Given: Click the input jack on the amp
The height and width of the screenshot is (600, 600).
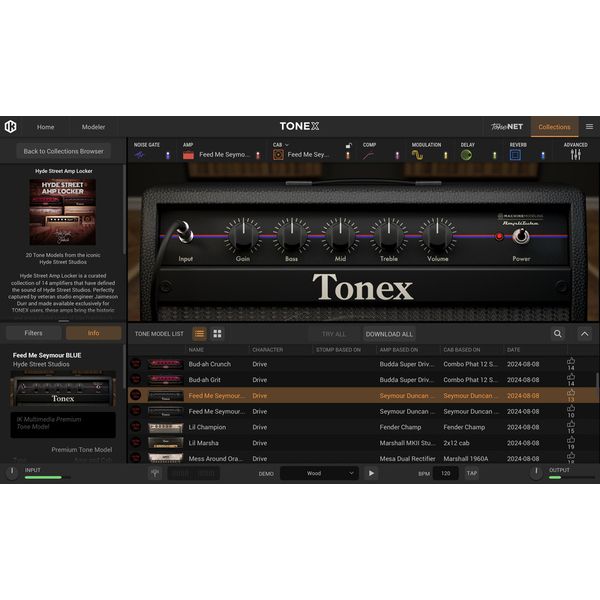Looking at the screenshot, I should 185,232.
